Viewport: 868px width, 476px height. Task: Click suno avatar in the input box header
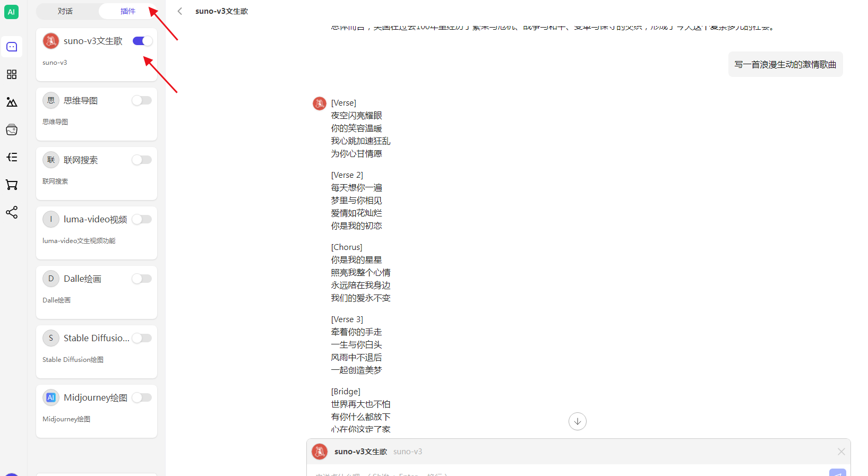point(320,452)
